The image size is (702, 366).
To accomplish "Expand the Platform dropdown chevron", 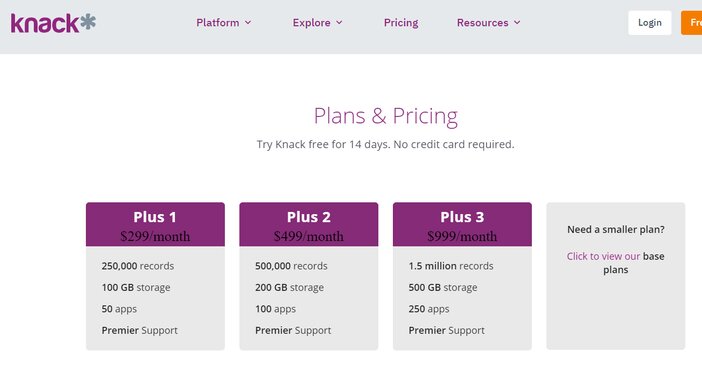I will [248, 22].
